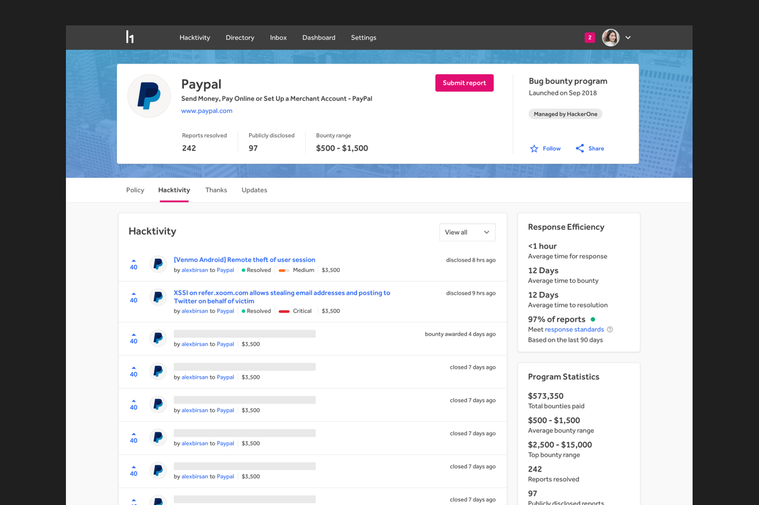Switch to the Policy tab
Viewport: 759px width, 505px height.
point(135,190)
